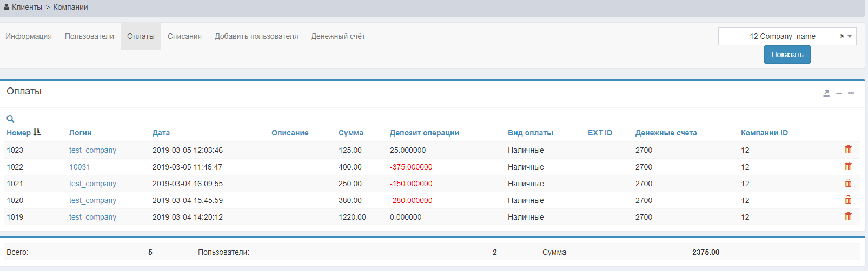Delete payment row number 1023
Screen dimensions: 868x271
pos(848,150)
